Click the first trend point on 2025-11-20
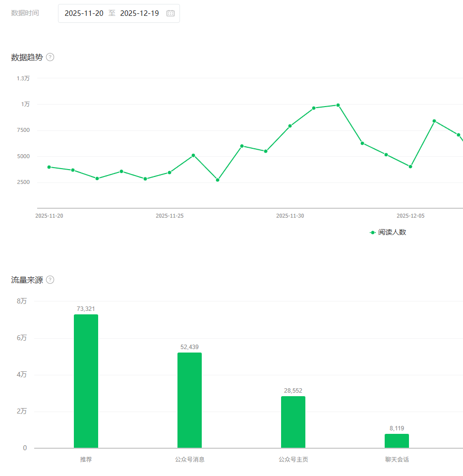Screen dimensions: 463x476 (49, 167)
